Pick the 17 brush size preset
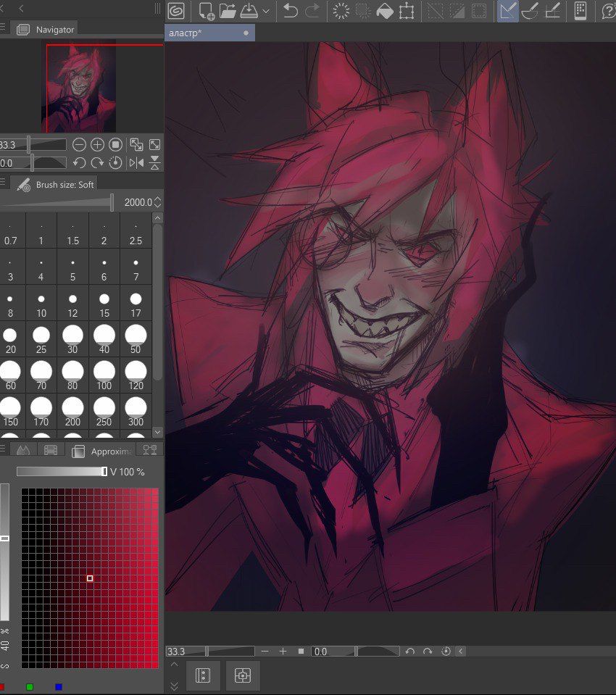616x695 pixels. click(x=136, y=304)
